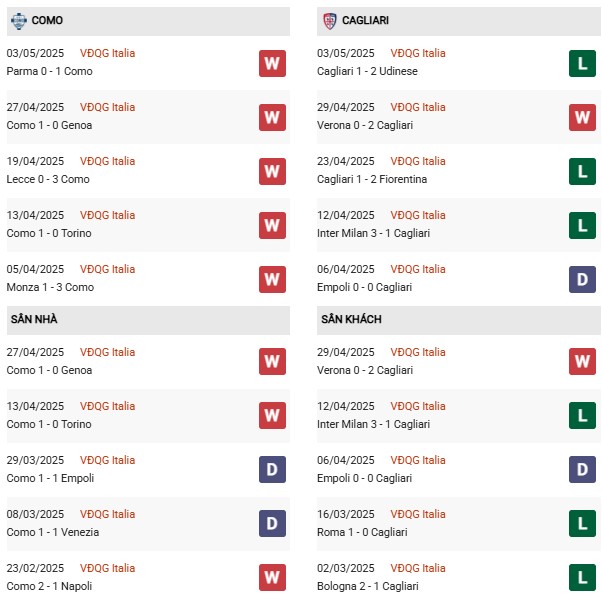Click the D badge for Como 1 - 1 Venezia
This screenshot has height=600, width=602.
click(x=272, y=523)
